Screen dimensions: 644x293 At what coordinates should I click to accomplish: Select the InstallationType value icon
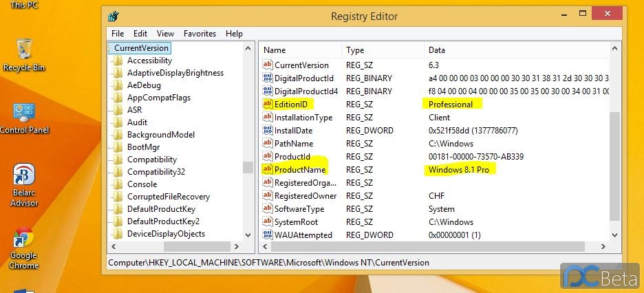tap(268, 118)
